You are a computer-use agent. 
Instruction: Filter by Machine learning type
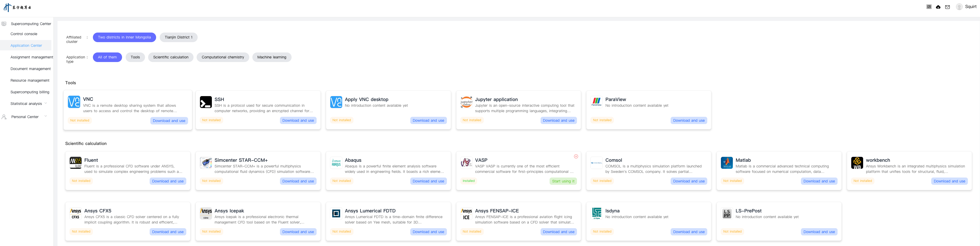click(x=272, y=57)
